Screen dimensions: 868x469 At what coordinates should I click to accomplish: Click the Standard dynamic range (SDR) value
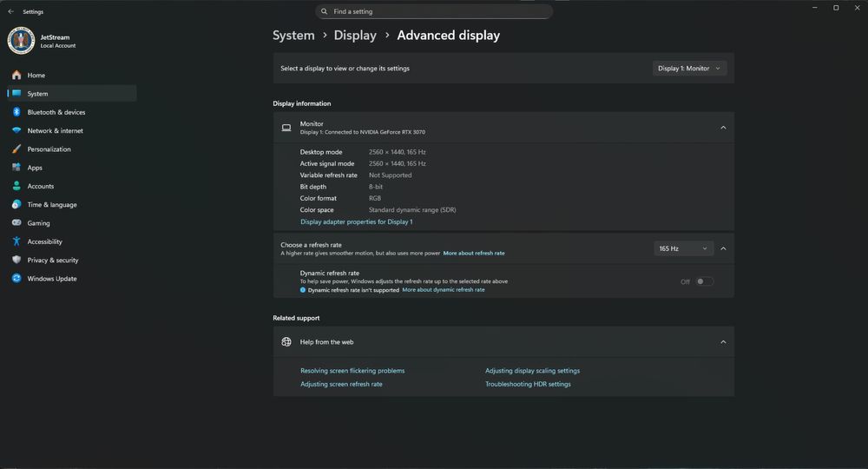coord(412,210)
